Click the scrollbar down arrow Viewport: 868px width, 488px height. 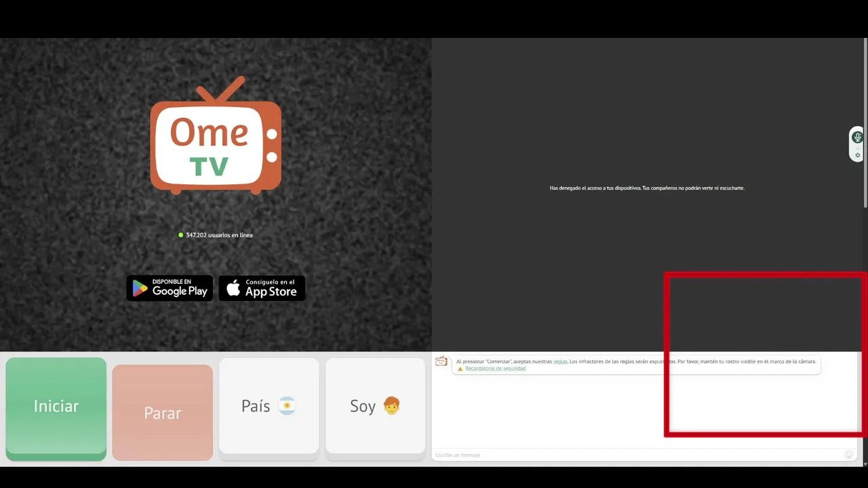[865, 464]
